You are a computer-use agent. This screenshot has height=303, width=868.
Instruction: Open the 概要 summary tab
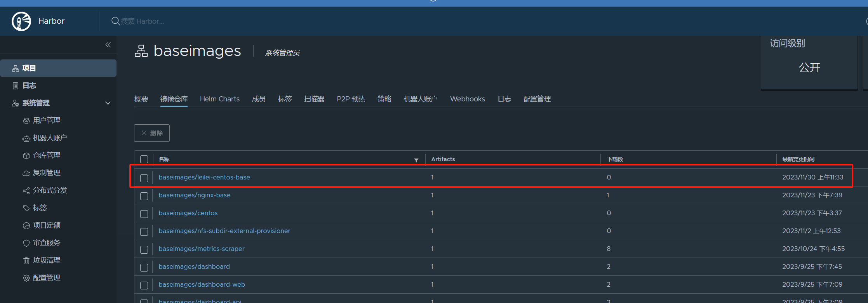click(141, 99)
